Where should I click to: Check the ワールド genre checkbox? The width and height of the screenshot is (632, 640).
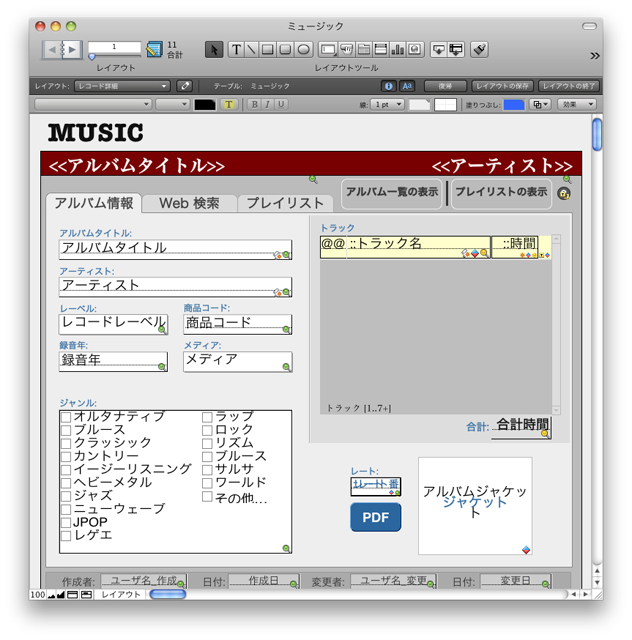coord(207,483)
